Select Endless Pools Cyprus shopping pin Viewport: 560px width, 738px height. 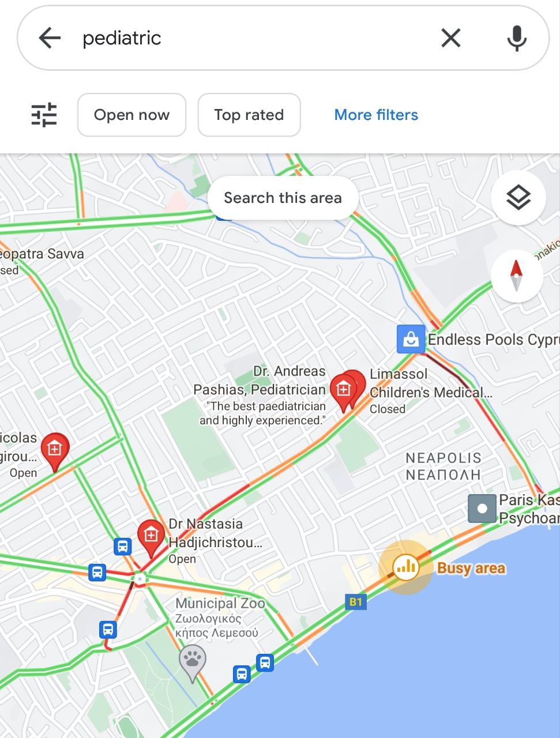pyautogui.click(x=411, y=339)
